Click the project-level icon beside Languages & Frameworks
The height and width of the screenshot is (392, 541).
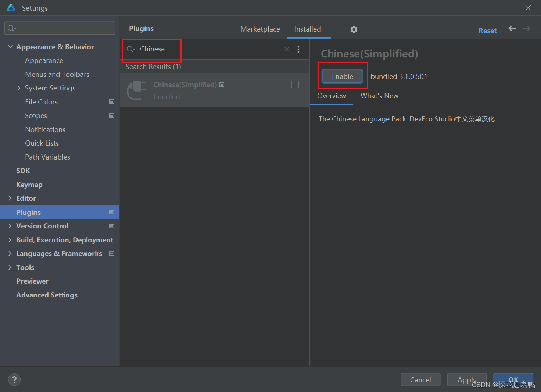[112, 253]
